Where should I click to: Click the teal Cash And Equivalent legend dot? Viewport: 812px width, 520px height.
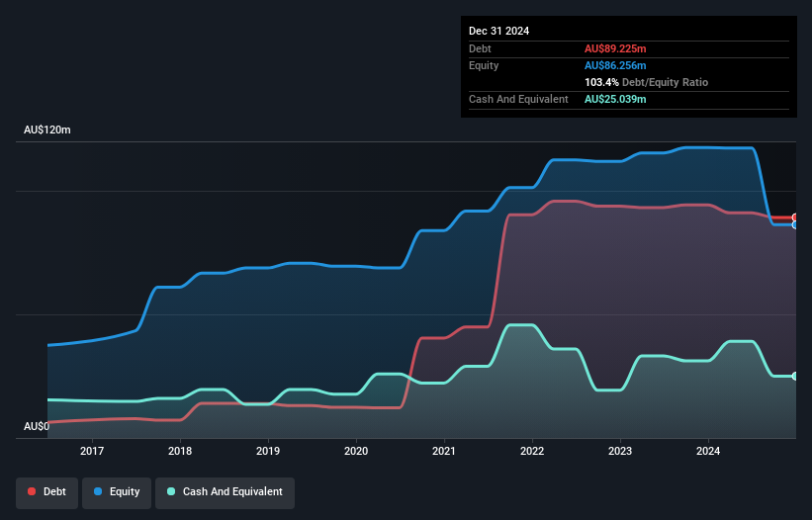[171, 491]
